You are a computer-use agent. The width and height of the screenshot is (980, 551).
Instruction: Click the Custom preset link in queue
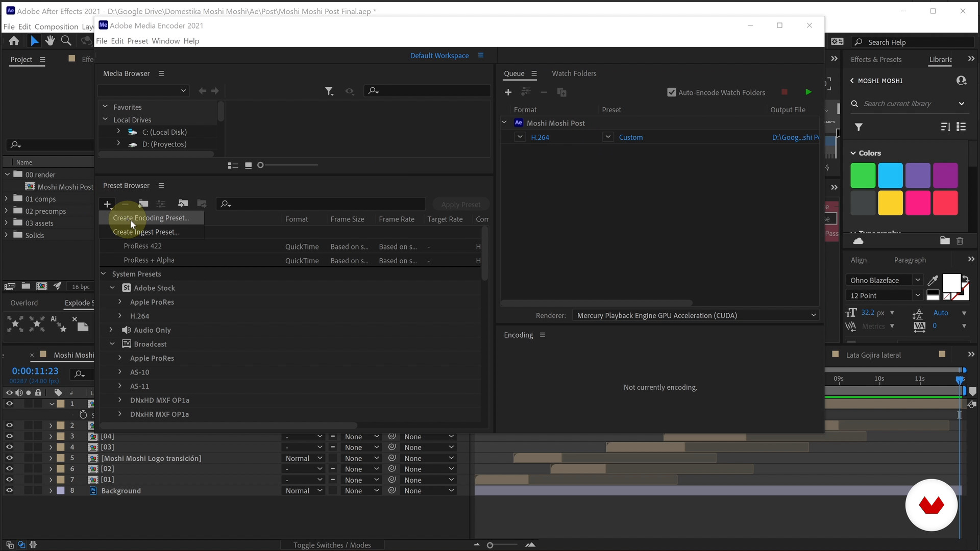click(630, 137)
